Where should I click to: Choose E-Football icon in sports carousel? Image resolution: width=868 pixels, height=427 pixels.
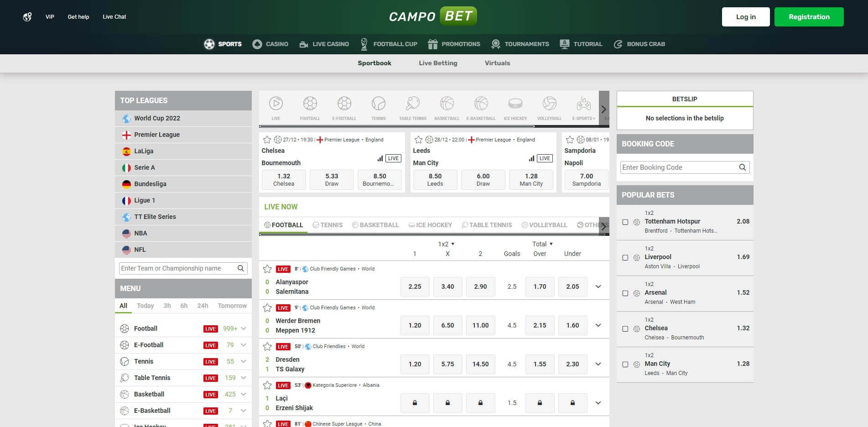click(344, 104)
